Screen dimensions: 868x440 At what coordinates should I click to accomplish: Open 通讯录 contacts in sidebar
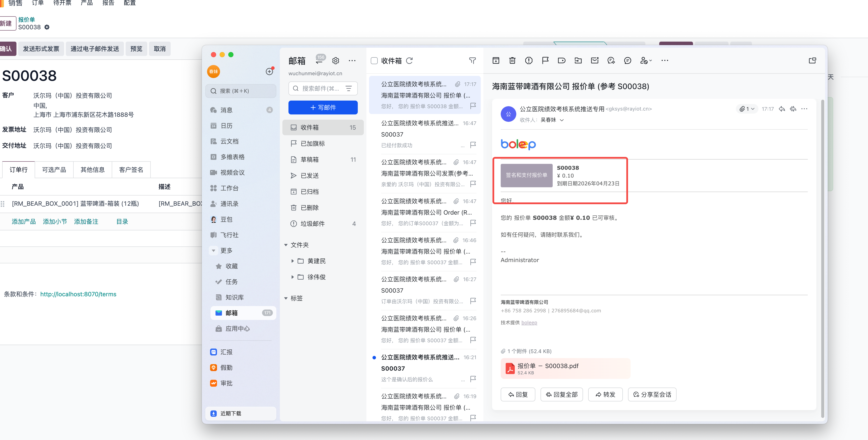coord(241,204)
